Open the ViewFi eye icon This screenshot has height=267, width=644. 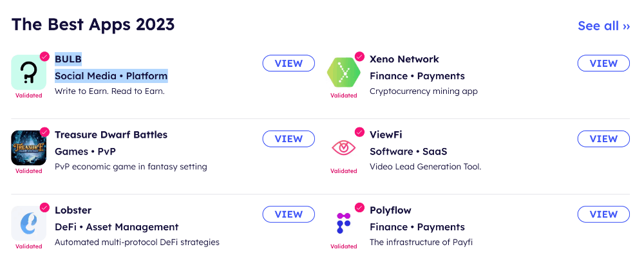pyautogui.click(x=344, y=148)
